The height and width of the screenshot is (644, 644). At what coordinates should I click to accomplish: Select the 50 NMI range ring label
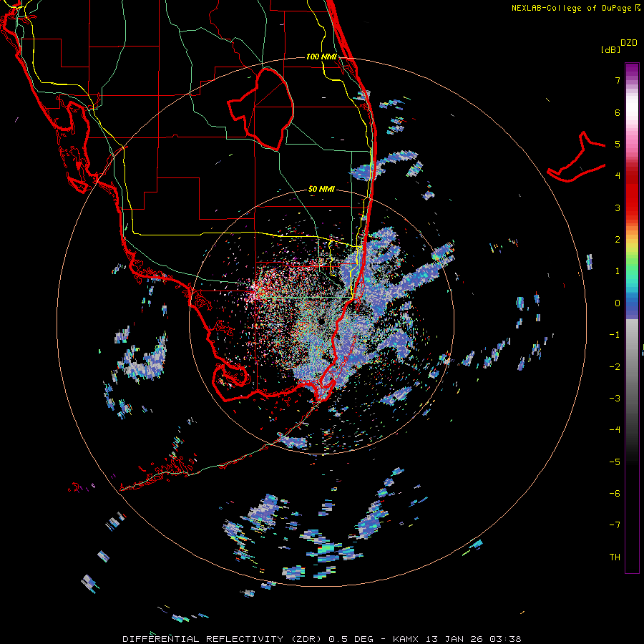pyautogui.click(x=321, y=189)
